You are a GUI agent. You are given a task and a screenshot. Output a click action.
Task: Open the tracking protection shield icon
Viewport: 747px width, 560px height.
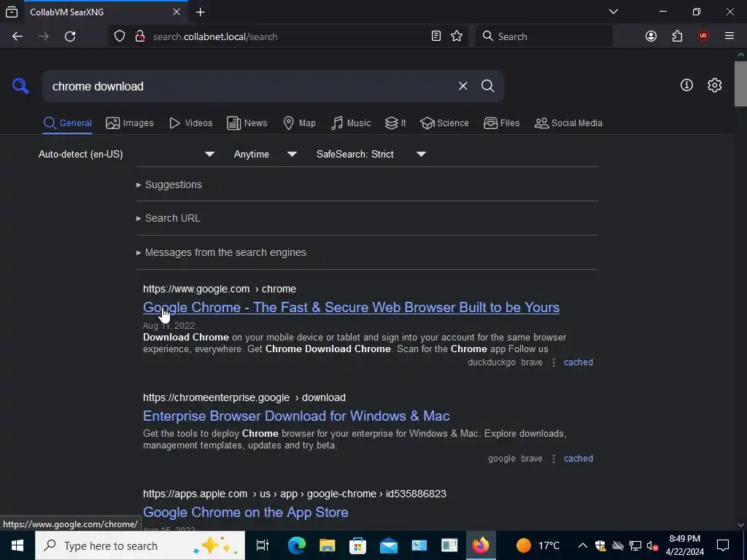point(120,36)
